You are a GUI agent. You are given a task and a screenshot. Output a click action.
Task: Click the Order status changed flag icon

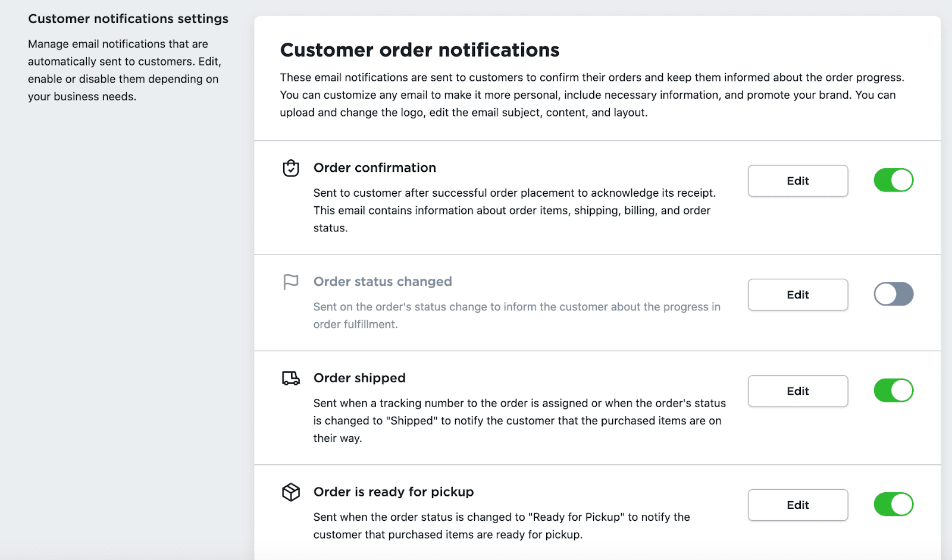point(291,282)
